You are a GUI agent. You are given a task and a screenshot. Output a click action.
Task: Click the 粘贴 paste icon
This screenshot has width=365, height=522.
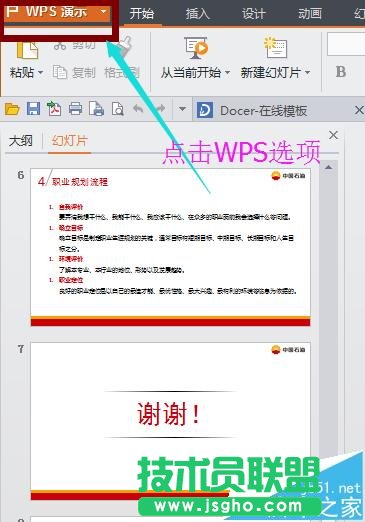coord(27,50)
